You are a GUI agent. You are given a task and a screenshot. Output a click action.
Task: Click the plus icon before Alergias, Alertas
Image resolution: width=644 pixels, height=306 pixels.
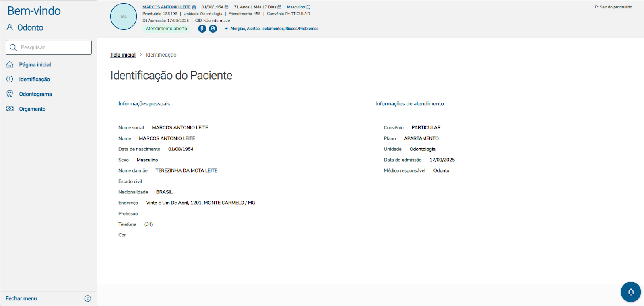coord(226,29)
